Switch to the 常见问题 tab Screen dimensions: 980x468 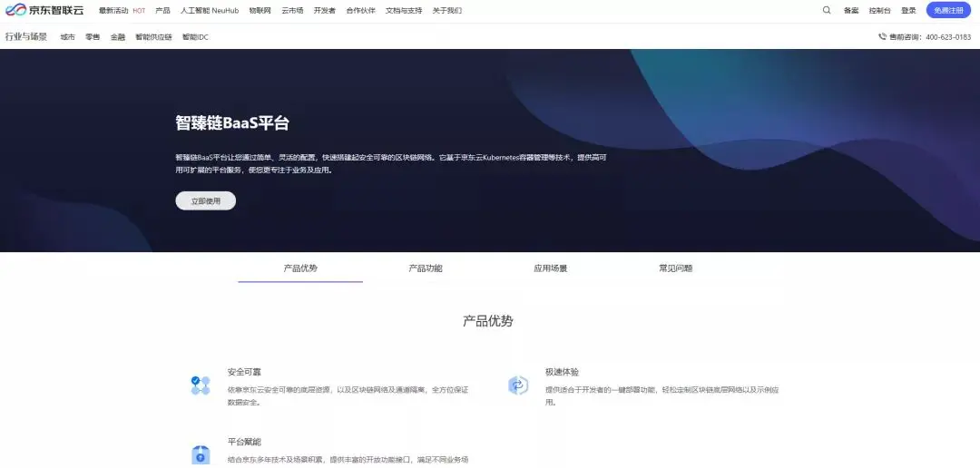coord(676,268)
